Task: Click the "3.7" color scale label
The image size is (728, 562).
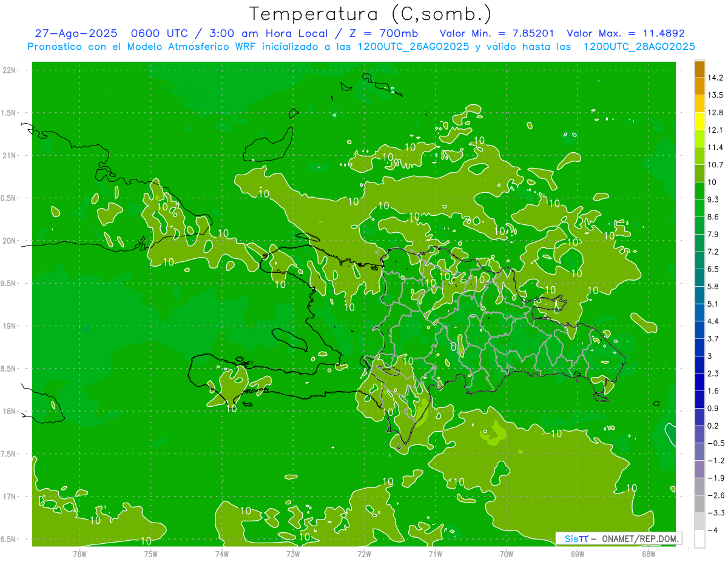Action: tap(713, 339)
